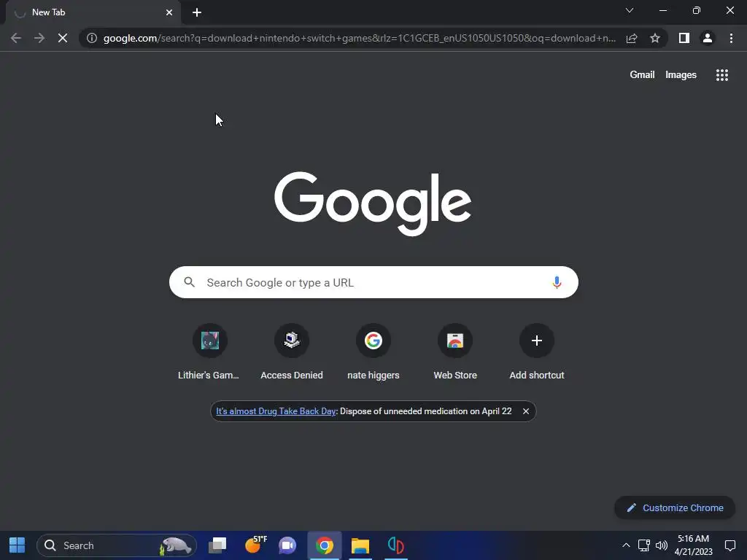Stop loading the page
Screen dimensions: 747x560
[63, 38]
